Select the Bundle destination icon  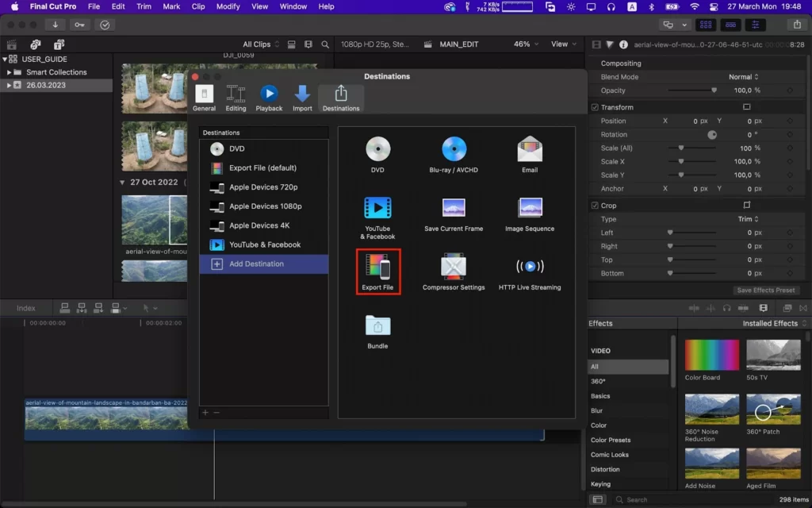(377, 325)
